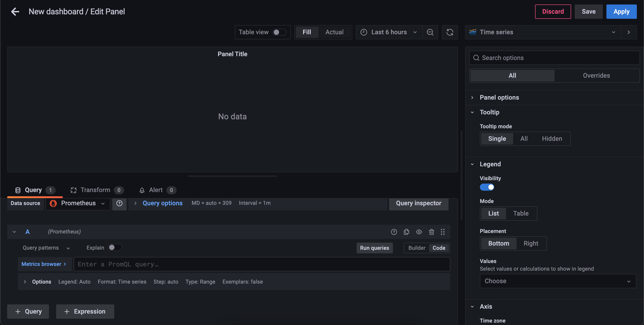Collapse the options pane with right chevron

click(629, 32)
